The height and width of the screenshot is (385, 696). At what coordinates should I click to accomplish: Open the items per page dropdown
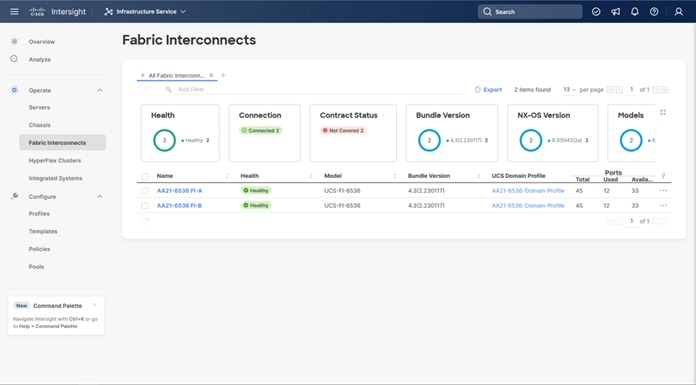click(x=569, y=89)
